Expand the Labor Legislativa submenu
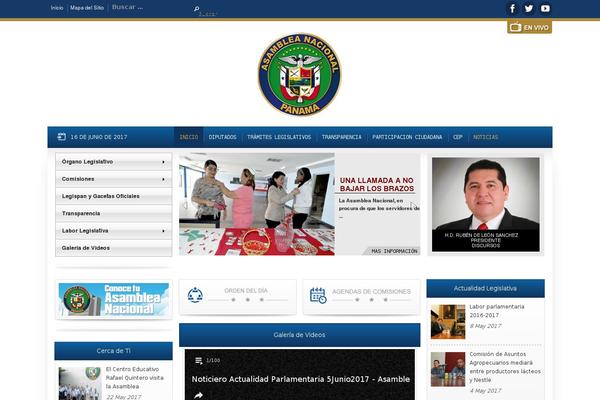Screen dimensions: 600x400 pyautogui.click(x=163, y=230)
